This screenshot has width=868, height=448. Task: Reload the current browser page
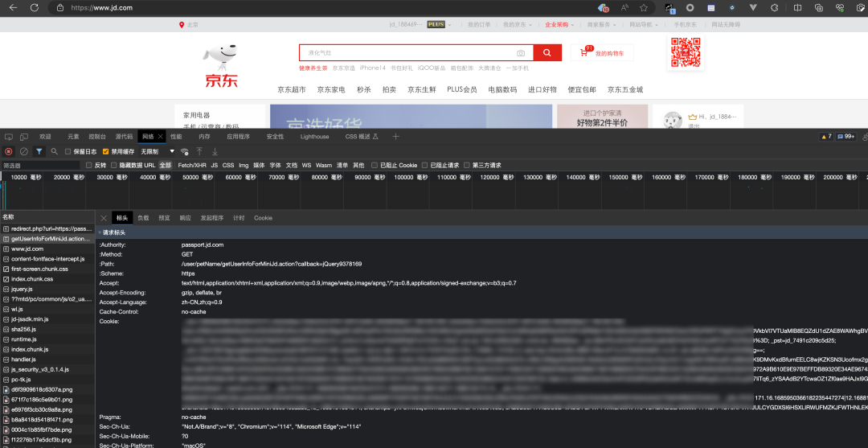pos(35,8)
